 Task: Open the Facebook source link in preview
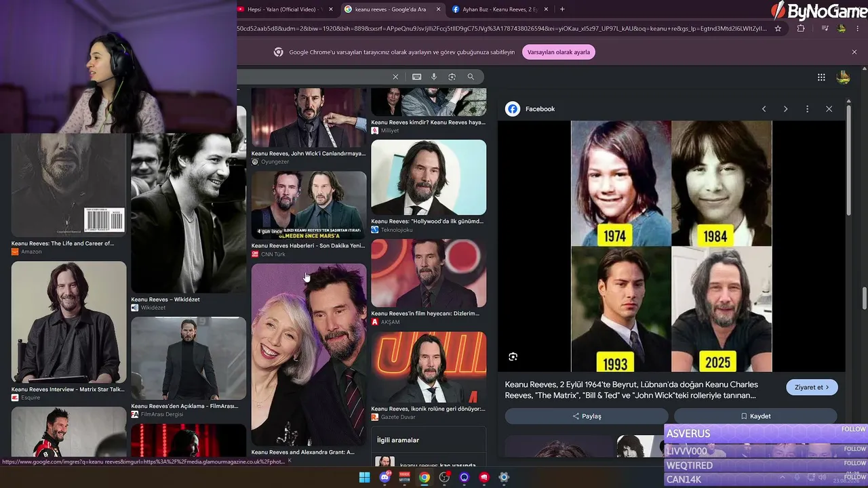point(530,109)
